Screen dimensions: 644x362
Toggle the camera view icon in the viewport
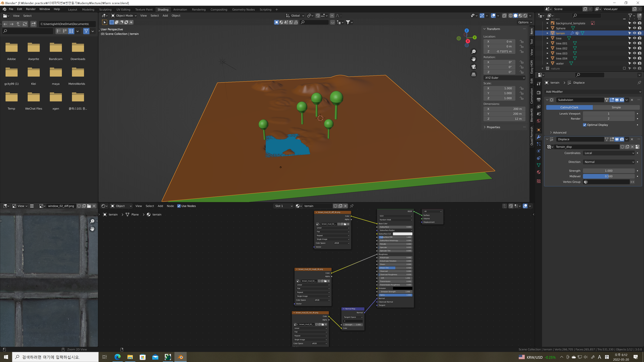(x=473, y=67)
